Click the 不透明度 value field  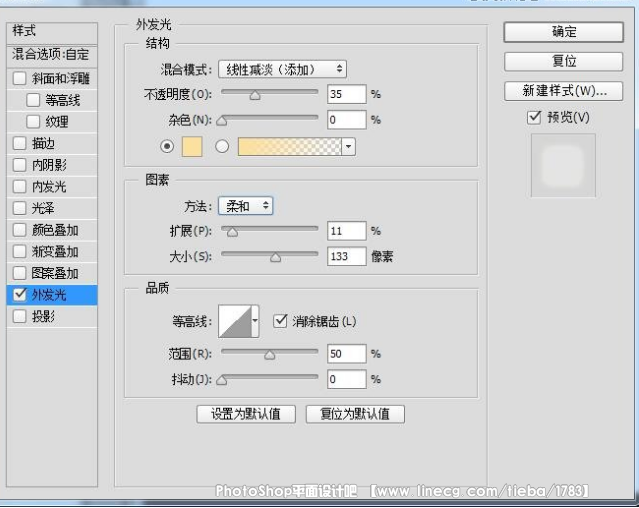(x=346, y=94)
